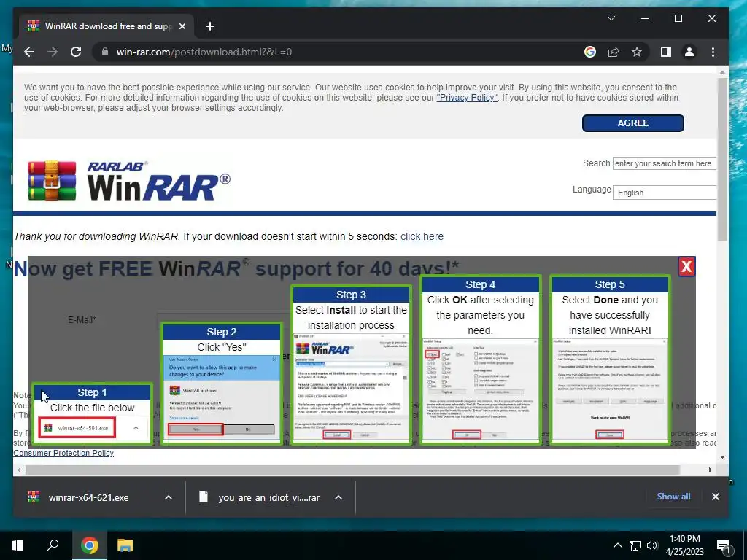Image resolution: width=747 pixels, height=560 pixels.
Task: Click the horizontal page scrollbar
Action: coord(352,470)
